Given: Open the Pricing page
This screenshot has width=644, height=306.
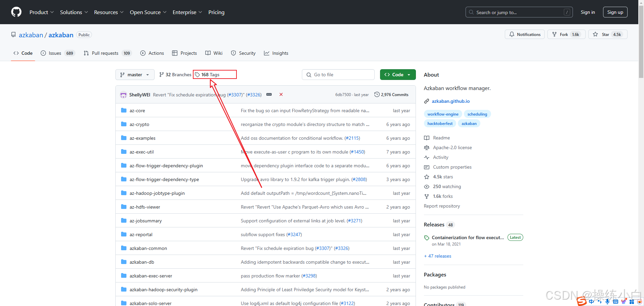Looking at the screenshot, I should 216,12.
